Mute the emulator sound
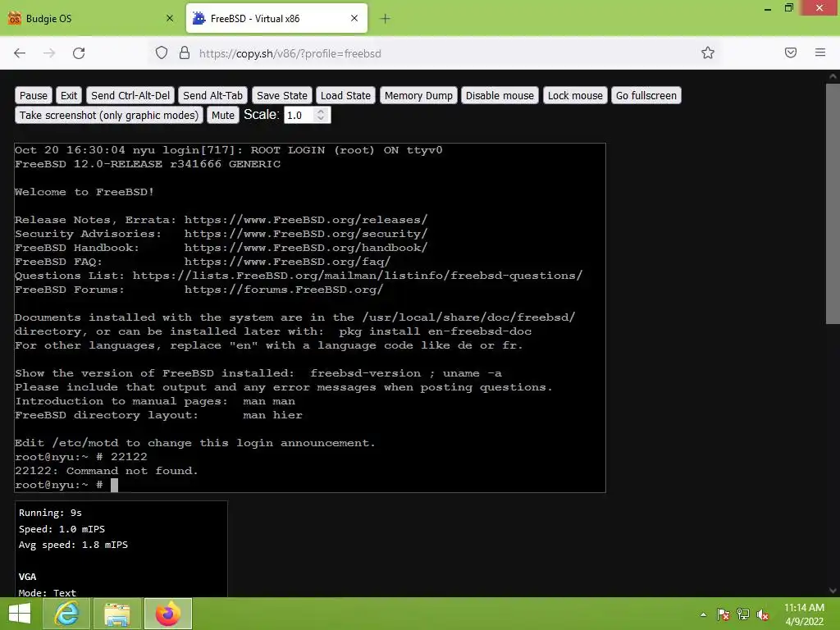This screenshot has height=630, width=840. 223,115
